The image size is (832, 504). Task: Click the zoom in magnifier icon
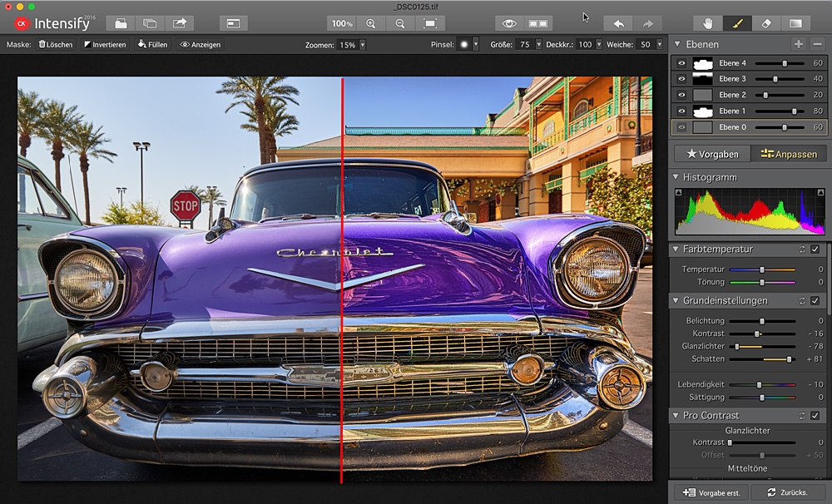371,23
